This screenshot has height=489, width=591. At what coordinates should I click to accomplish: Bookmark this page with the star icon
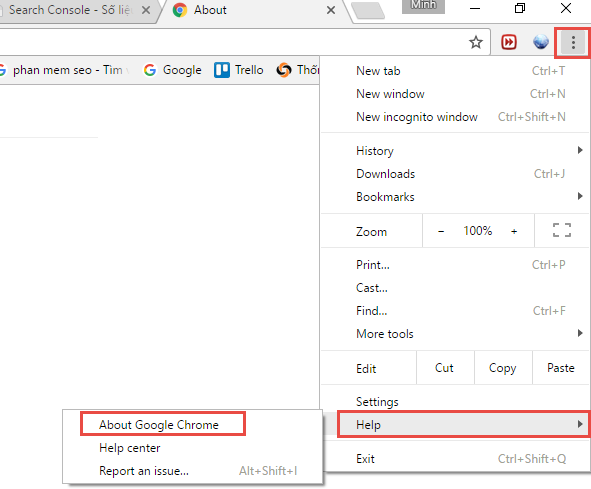click(476, 42)
